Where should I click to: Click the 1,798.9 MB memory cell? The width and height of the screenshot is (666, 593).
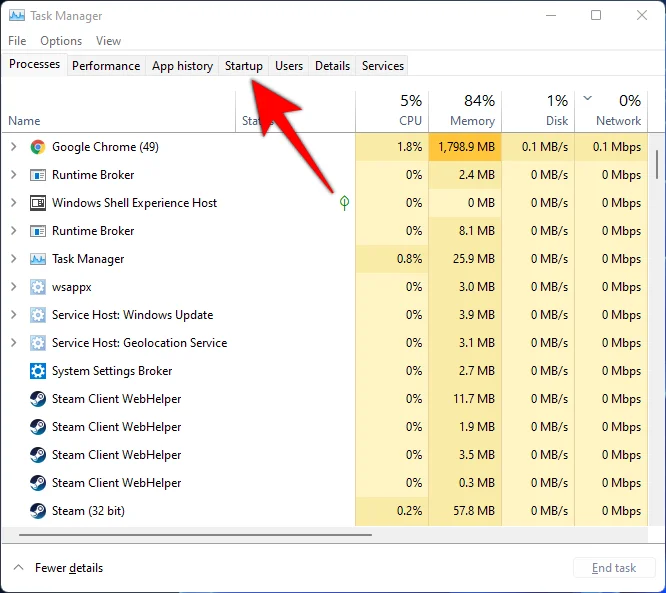465,147
